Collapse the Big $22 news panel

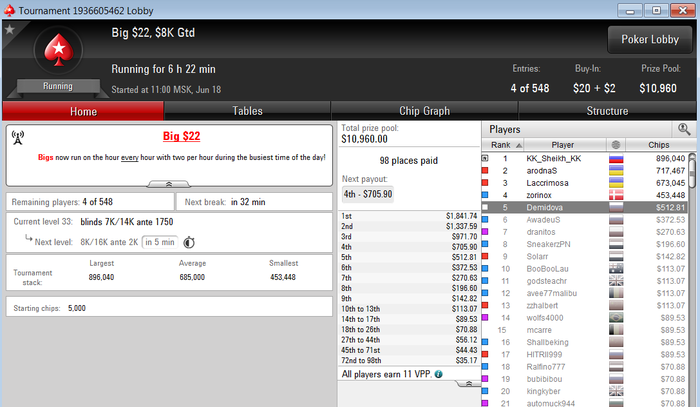coord(169,184)
